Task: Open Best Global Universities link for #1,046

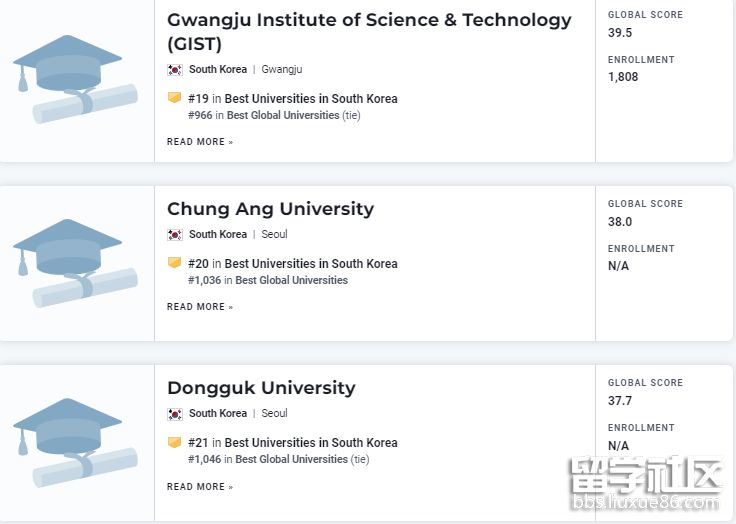Action: point(292,460)
